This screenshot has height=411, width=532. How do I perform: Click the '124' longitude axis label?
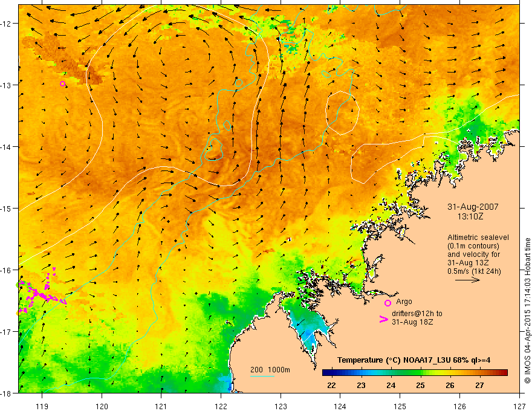pos(340,406)
